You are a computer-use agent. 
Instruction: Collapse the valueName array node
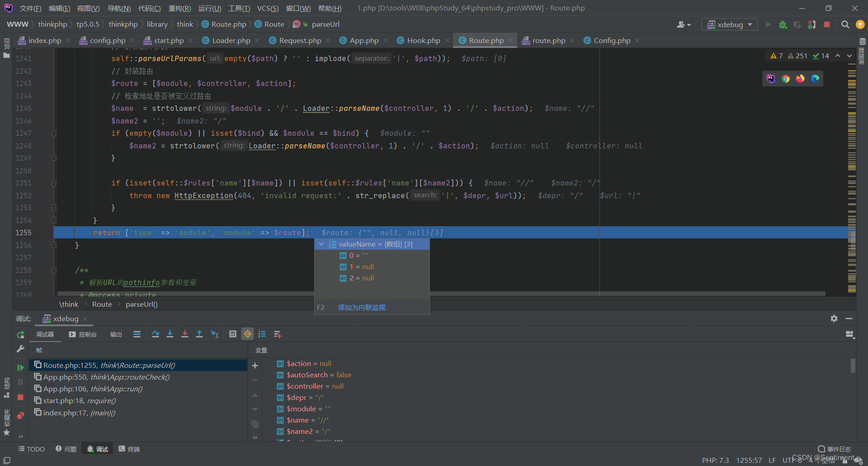(x=321, y=244)
